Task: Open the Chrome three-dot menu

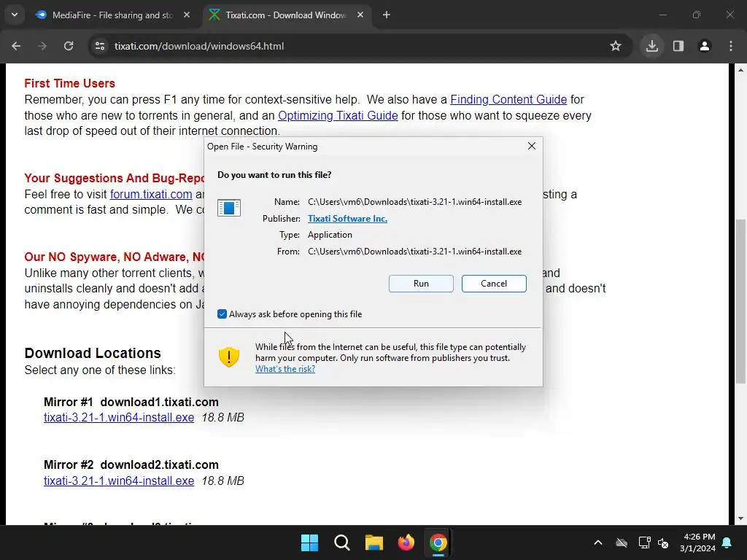Action: point(731,46)
